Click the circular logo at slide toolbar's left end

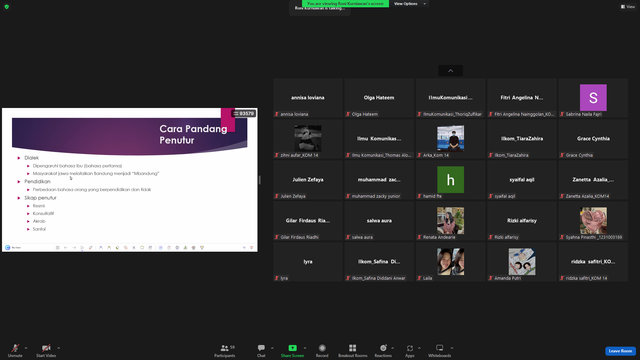[7, 247]
